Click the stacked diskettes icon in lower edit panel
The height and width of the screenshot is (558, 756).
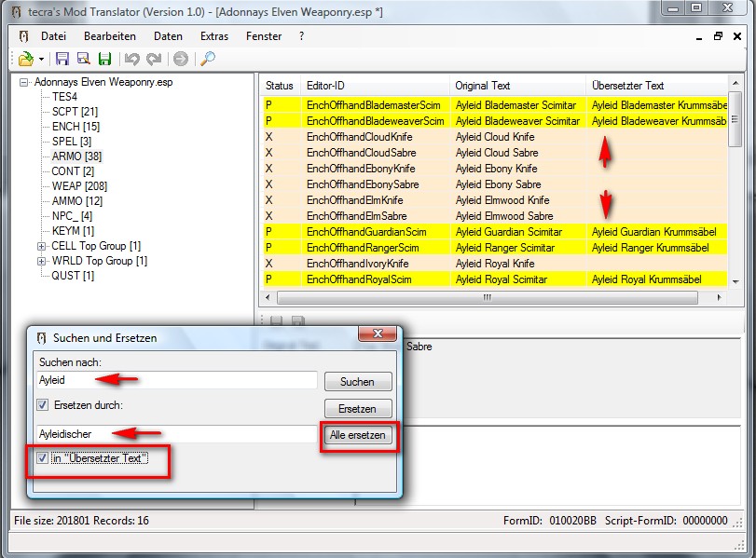click(298, 320)
